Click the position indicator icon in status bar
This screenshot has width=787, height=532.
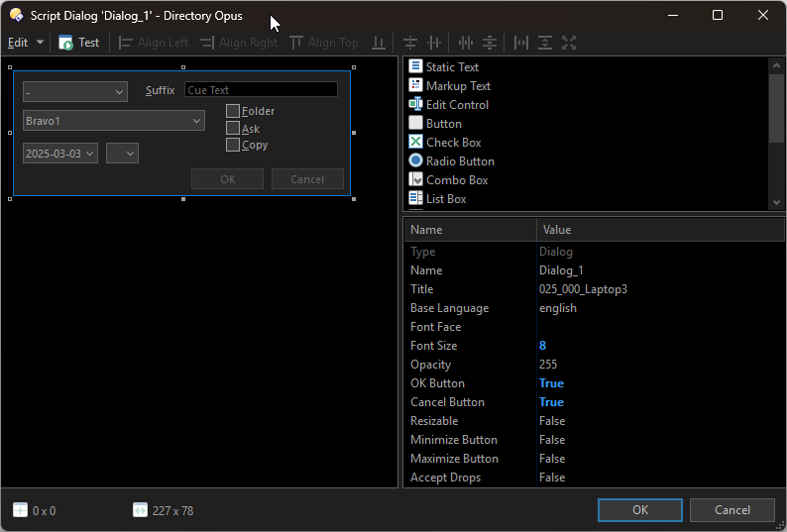[x=20, y=510]
